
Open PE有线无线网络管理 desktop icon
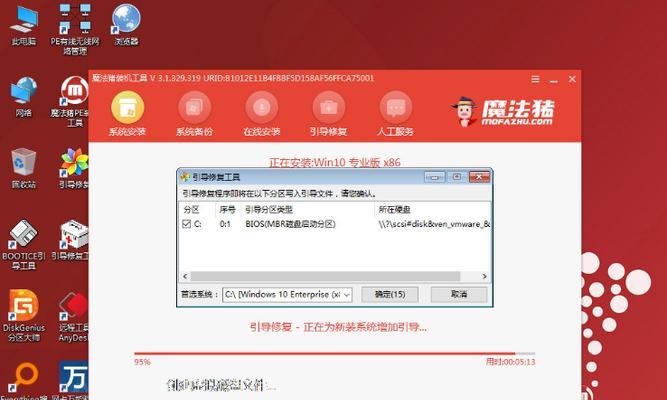pos(75,29)
